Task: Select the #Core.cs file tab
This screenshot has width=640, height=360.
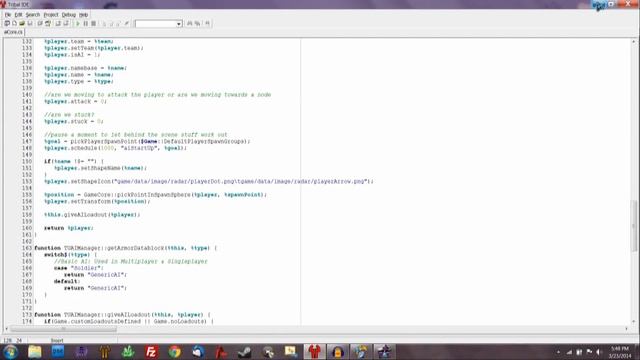Action: pyautogui.click(x=13, y=32)
